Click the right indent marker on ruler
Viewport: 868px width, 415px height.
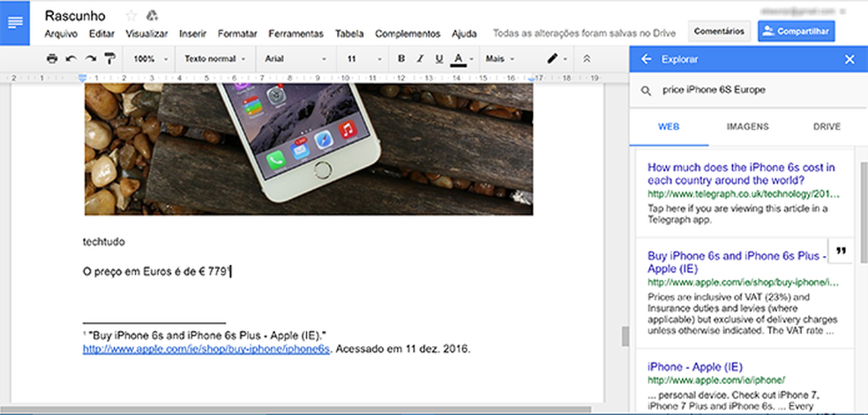pos(531,79)
